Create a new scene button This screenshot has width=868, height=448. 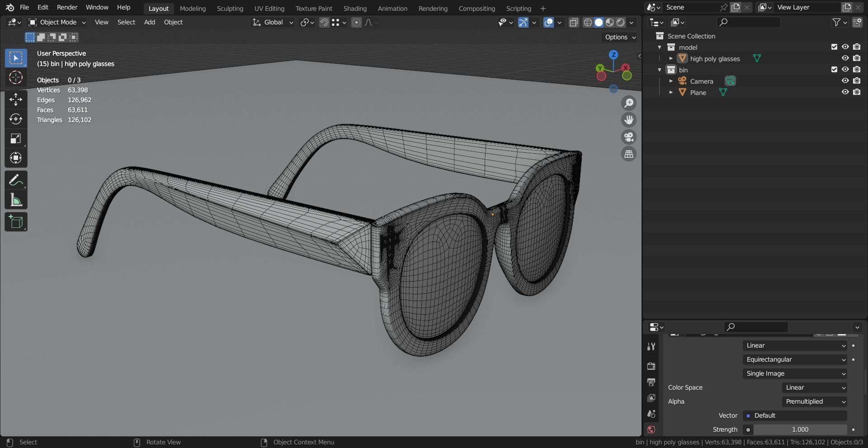[736, 7]
